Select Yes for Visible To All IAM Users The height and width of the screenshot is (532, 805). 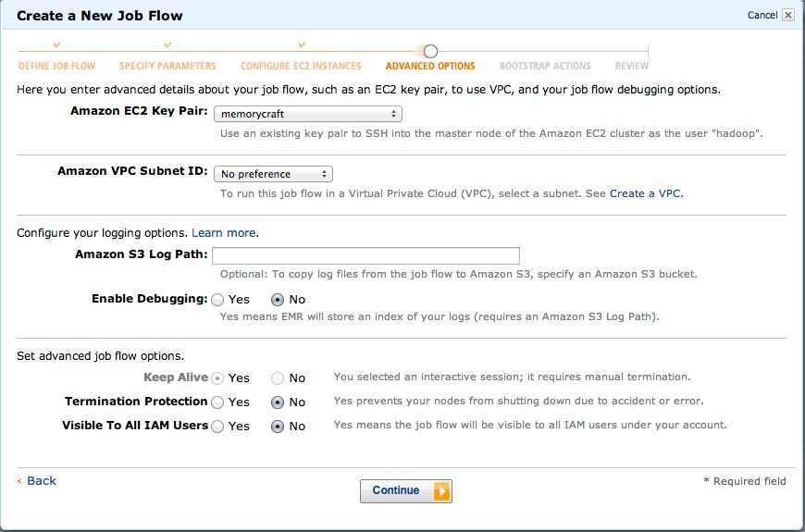point(217,427)
